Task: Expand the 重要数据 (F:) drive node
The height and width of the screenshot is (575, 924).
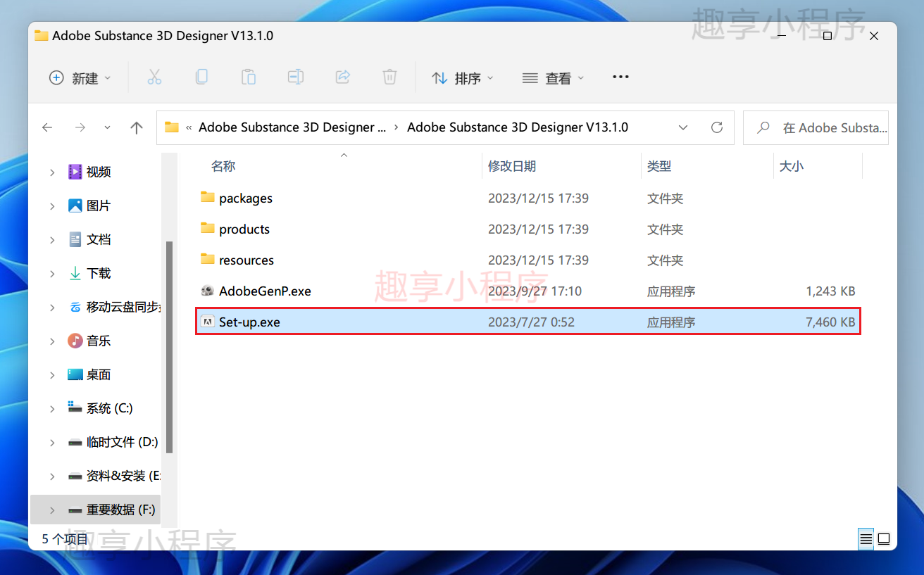Action: pyautogui.click(x=52, y=510)
